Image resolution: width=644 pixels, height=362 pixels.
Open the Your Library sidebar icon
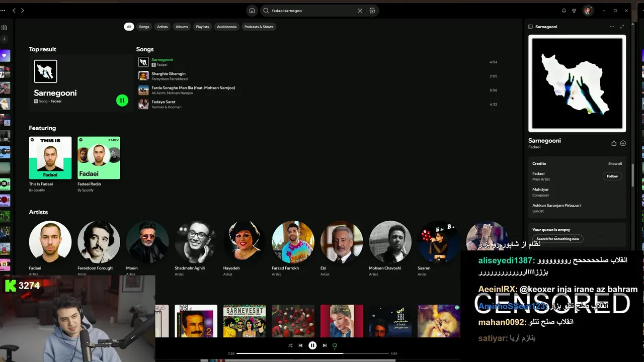pyautogui.click(x=5, y=28)
